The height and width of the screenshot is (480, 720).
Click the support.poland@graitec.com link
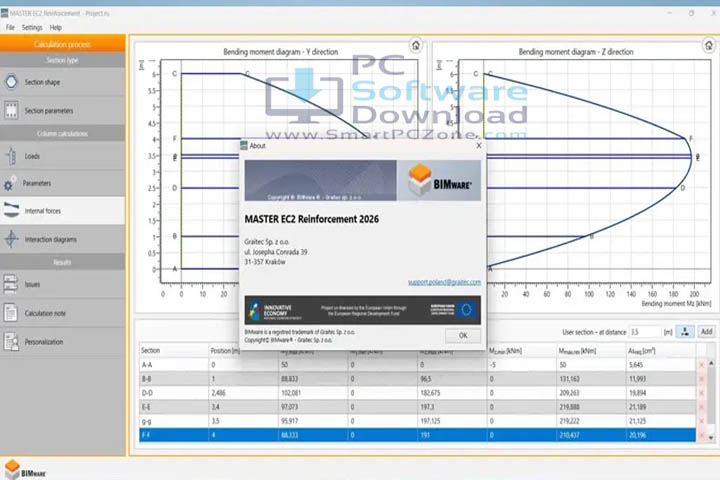[x=444, y=282]
